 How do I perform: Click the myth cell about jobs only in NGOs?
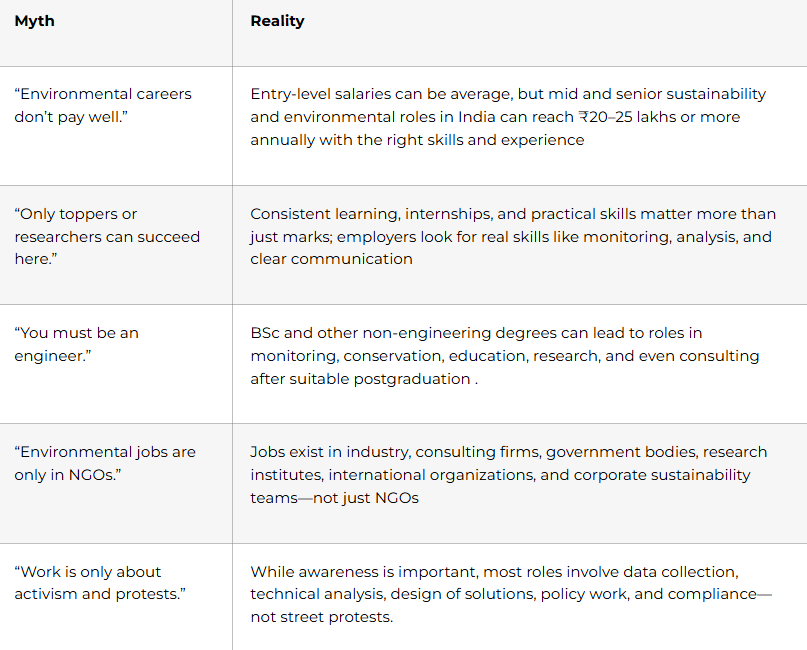[105, 463]
